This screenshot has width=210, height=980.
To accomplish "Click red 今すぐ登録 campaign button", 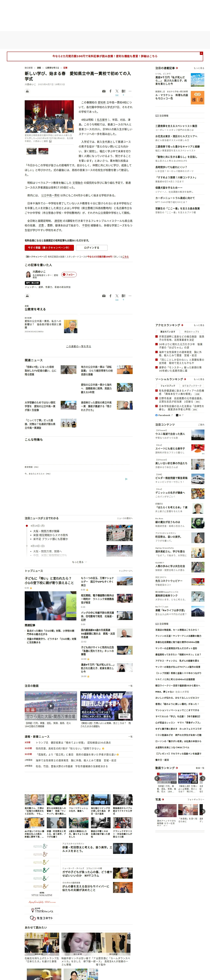I will pos(49,248).
